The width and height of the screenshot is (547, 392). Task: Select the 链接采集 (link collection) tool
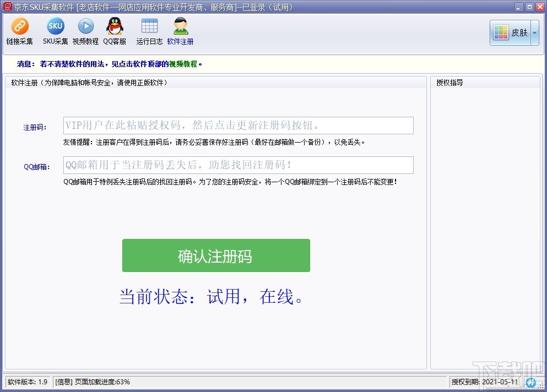tap(20, 31)
